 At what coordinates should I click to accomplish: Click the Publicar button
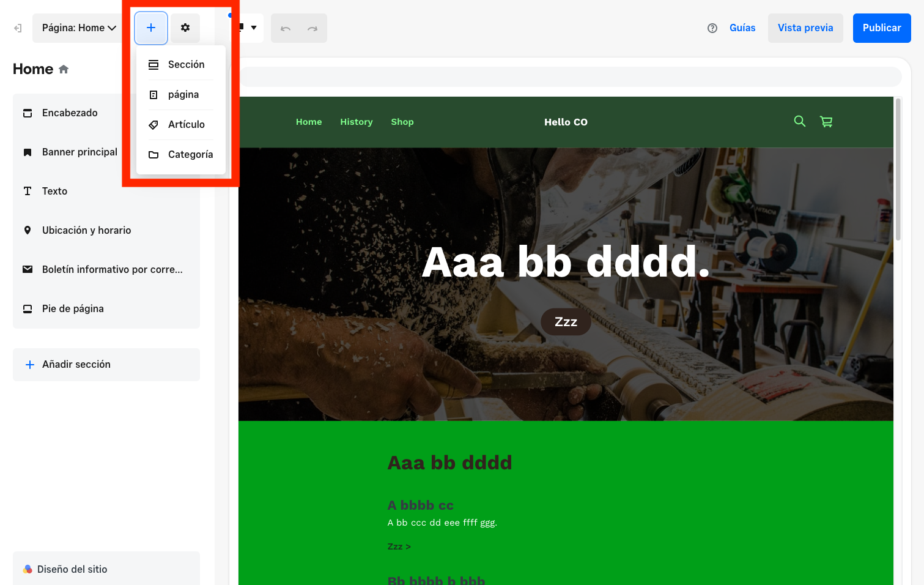pos(882,28)
